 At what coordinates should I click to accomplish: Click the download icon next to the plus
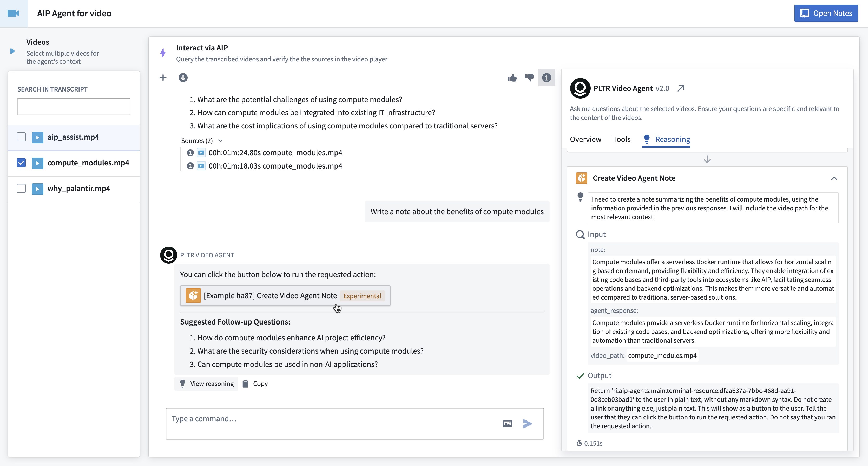(x=183, y=77)
